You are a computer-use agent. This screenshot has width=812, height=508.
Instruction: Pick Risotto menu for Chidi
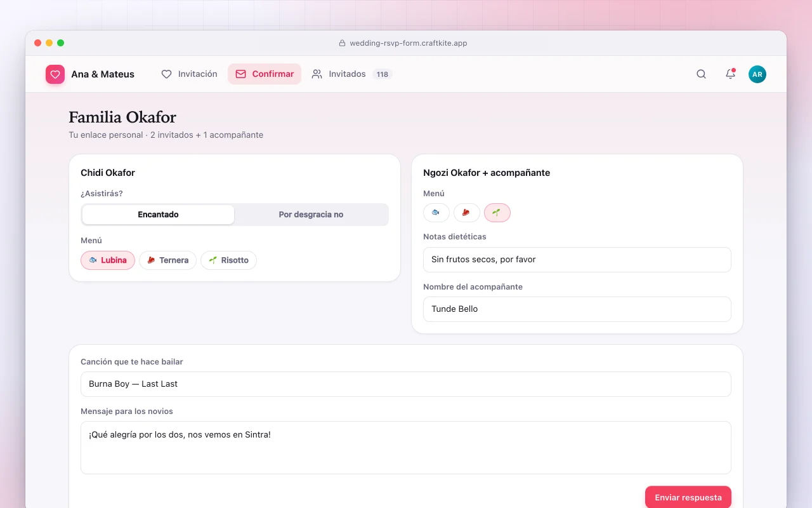(228, 260)
